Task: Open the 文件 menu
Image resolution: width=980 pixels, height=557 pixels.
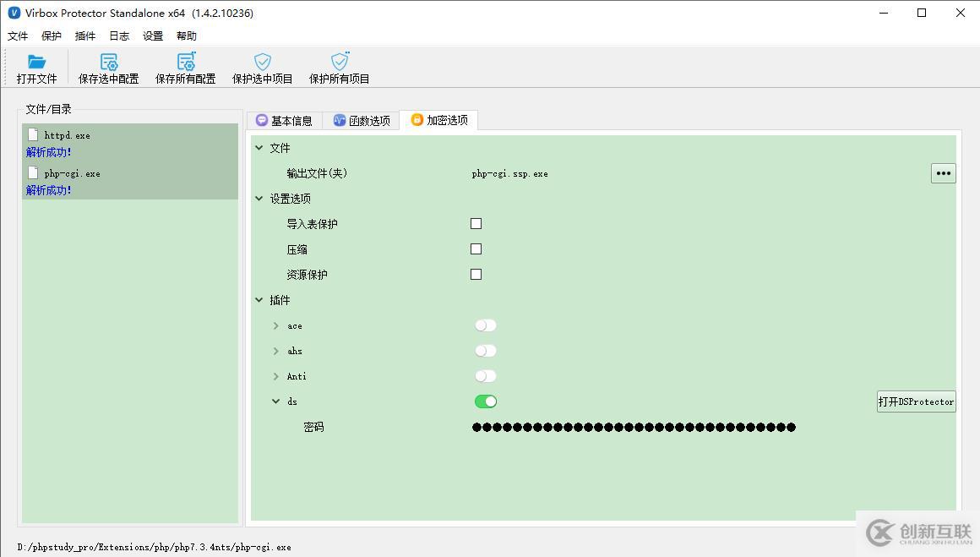Action: pos(18,35)
